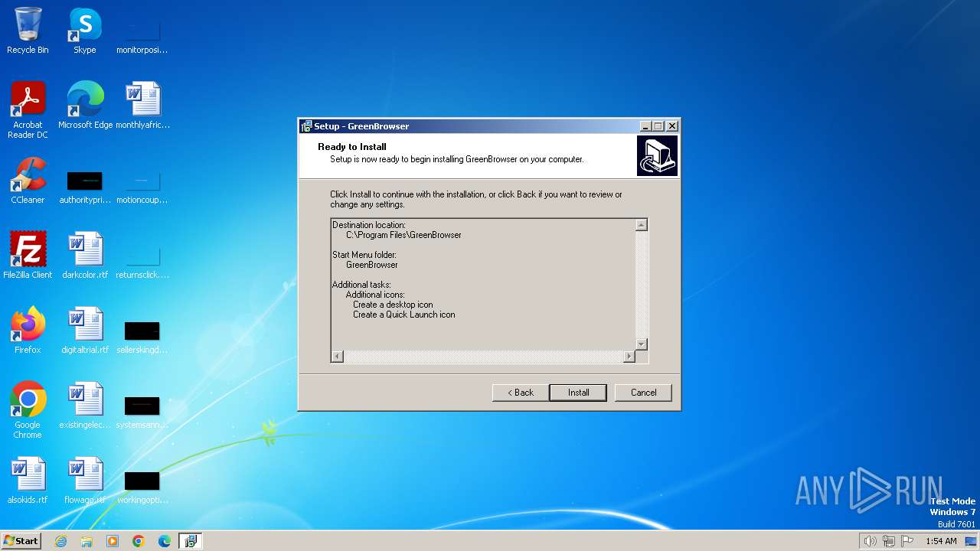The height and width of the screenshot is (551, 980).
Task: Click the down arrow of the summary scrollbar
Action: 642,344
